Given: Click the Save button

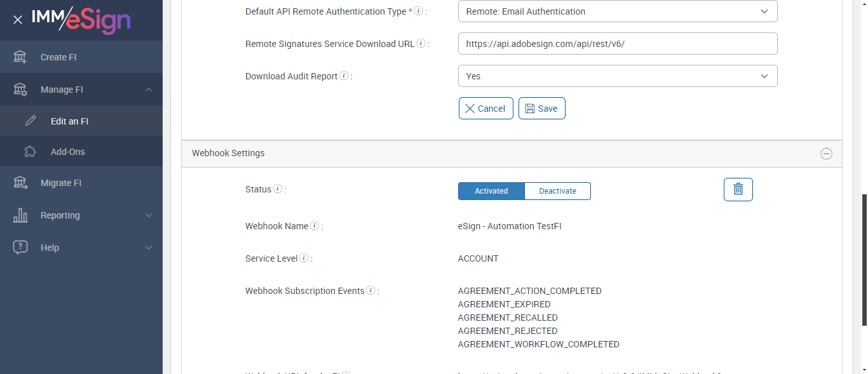Looking at the screenshot, I should (541, 109).
